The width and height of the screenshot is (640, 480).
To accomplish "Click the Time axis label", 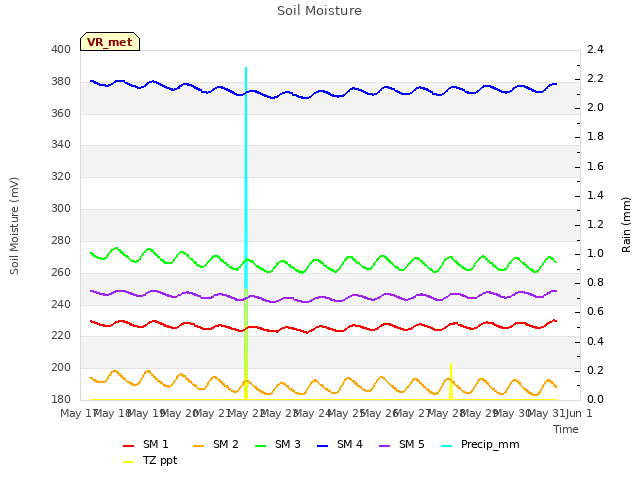I will 566,429.
